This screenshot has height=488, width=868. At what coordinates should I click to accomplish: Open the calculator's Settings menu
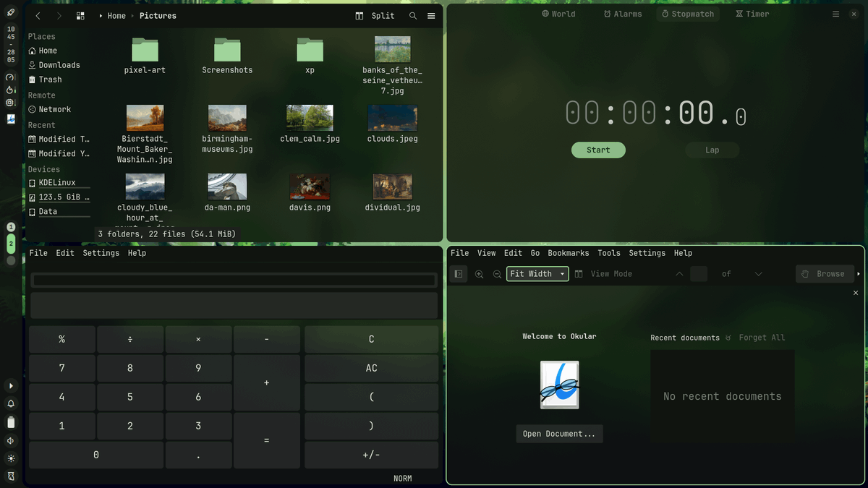tap(101, 253)
